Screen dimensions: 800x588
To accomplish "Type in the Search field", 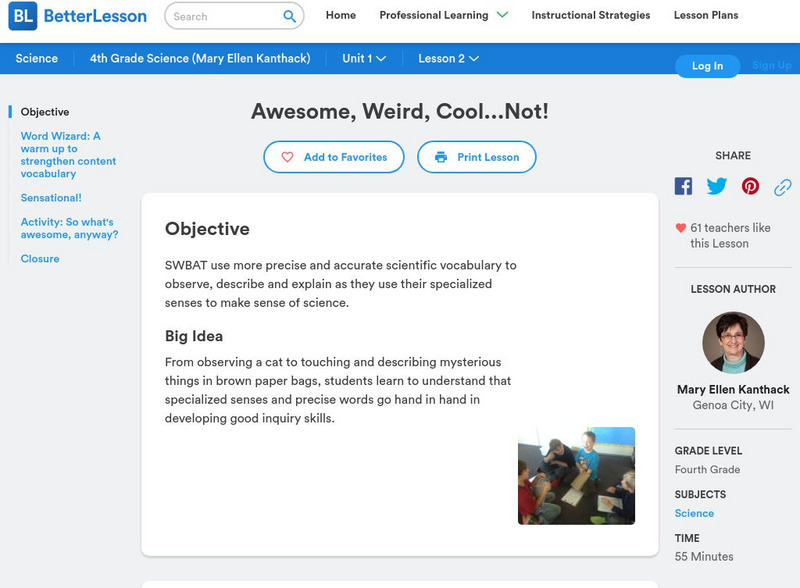I will tap(222, 16).
